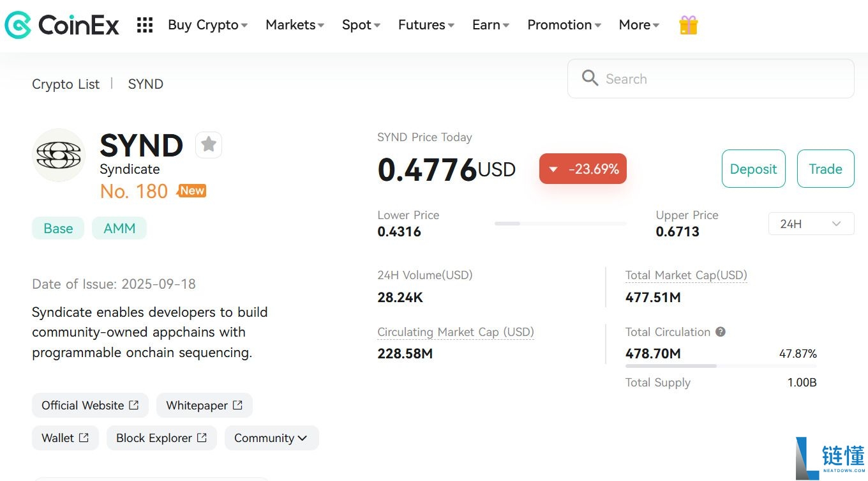Click the SYND breadcrumb
The width and height of the screenshot is (868, 481).
tap(146, 84)
